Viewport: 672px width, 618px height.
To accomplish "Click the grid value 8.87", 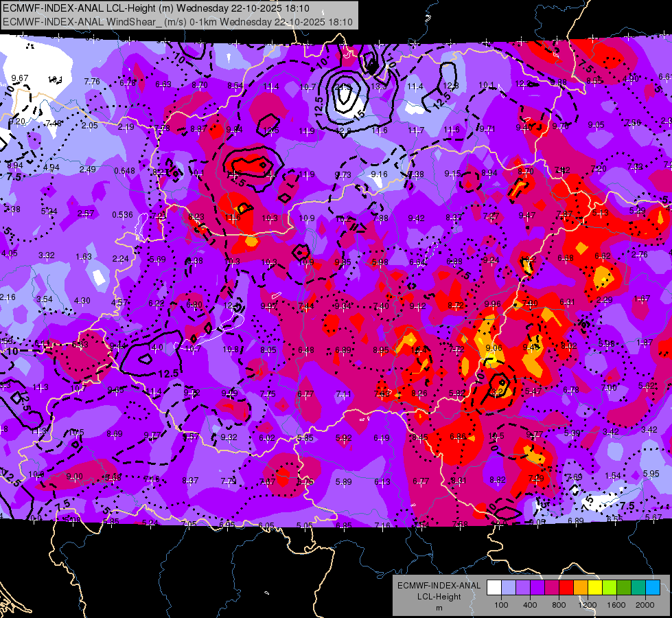I will click(x=199, y=128).
